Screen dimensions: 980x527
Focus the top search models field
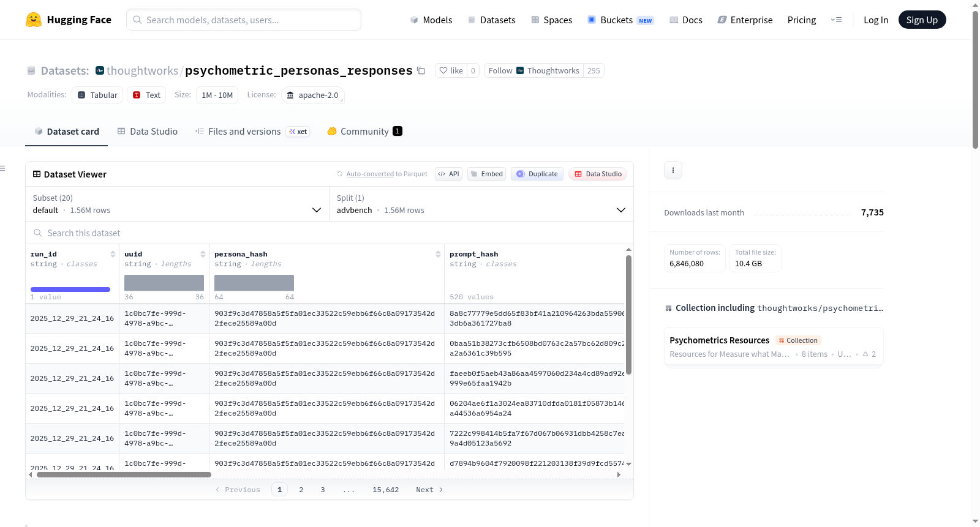[244, 20]
